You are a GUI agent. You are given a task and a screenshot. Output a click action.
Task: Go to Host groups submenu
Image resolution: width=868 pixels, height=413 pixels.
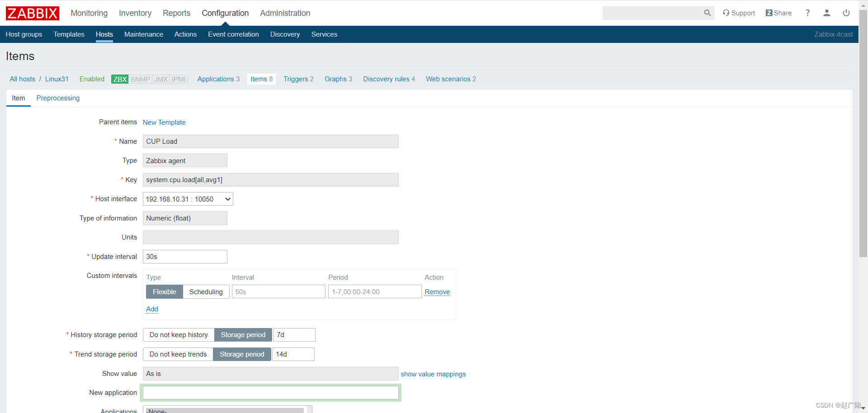(24, 34)
